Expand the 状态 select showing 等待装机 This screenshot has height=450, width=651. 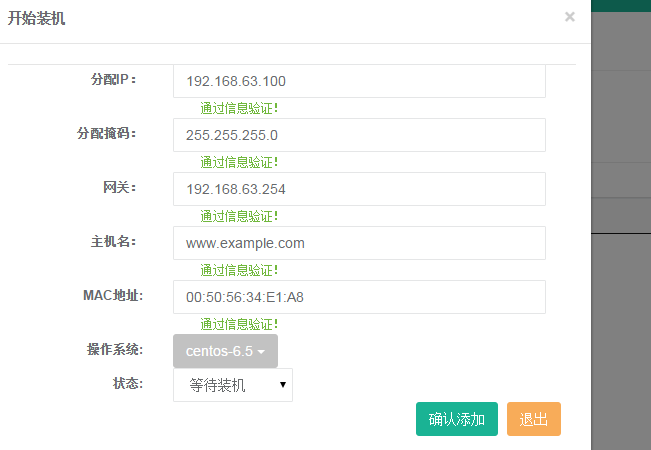pyautogui.click(x=233, y=385)
